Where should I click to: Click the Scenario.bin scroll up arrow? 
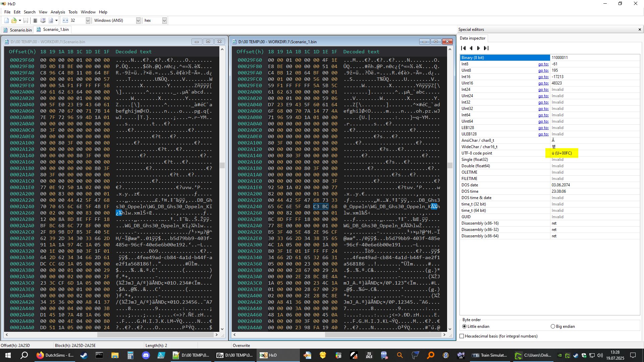pos(222,49)
